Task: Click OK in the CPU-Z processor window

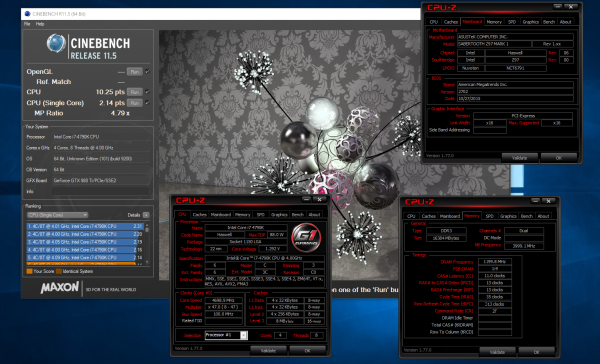Action: click(x=307, y=350)
